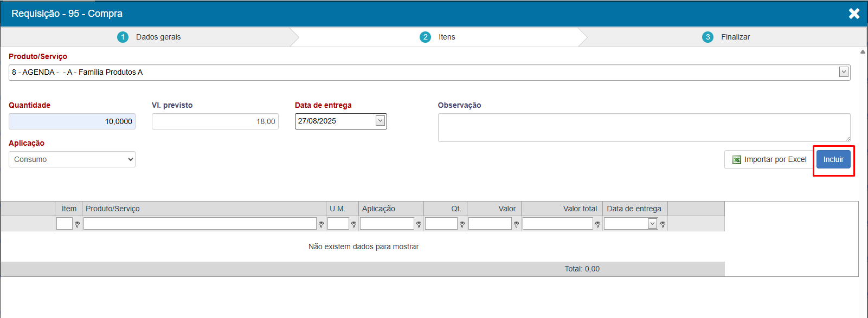
Task: Click filter icon for Aplicação column
Action: [419, 224]
